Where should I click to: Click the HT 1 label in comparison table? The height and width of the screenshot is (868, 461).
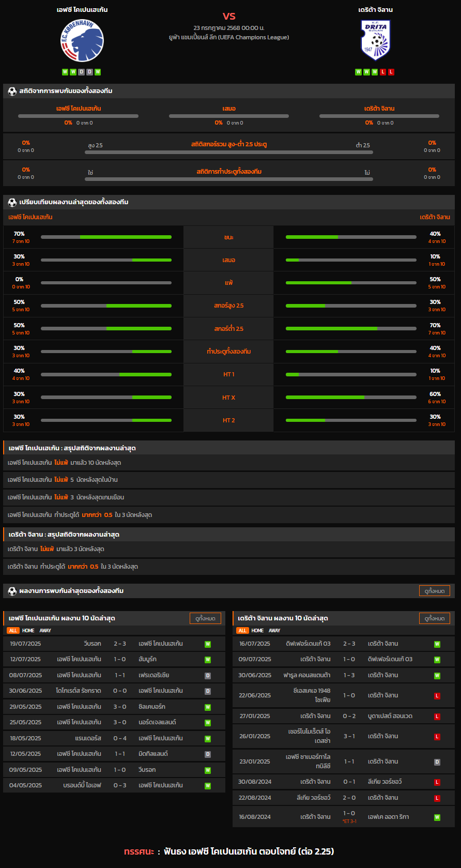(x=229, y=374)
